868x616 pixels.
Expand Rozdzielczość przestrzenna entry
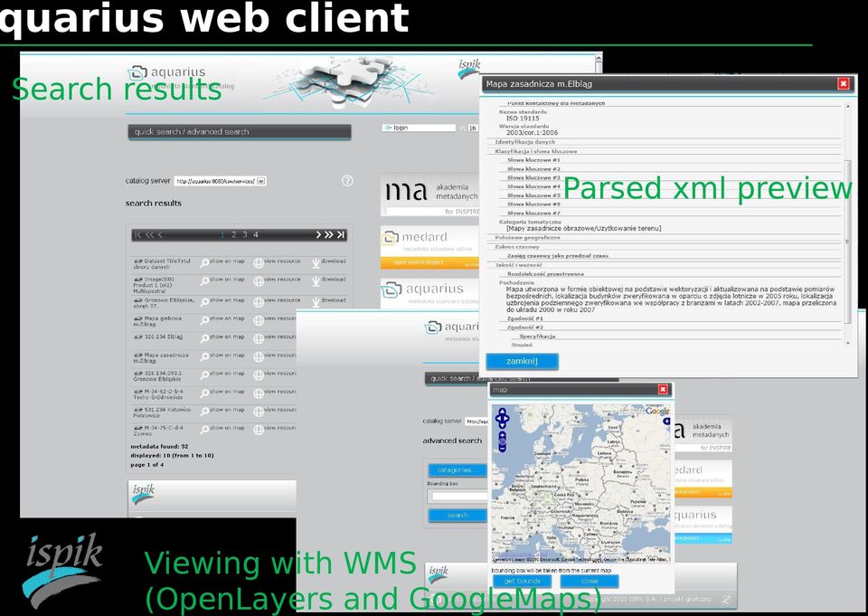pyautogui.click(x=545, y=274)
